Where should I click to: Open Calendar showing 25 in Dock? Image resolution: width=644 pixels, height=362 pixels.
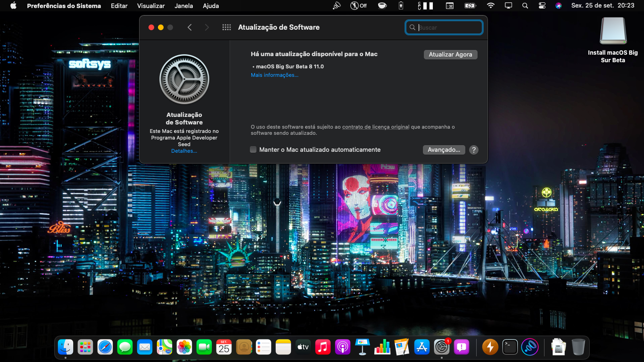pyautogui.click(x=224, y=347)
